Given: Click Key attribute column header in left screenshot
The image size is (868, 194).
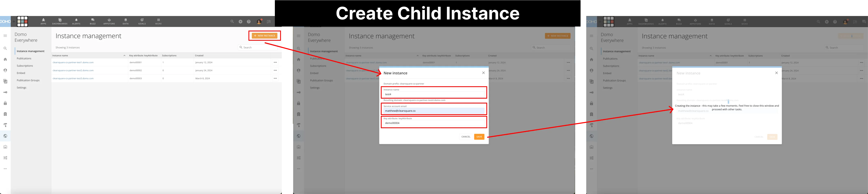Looking at the screenshot, I should pyautogui.click(x=143, y=55).
